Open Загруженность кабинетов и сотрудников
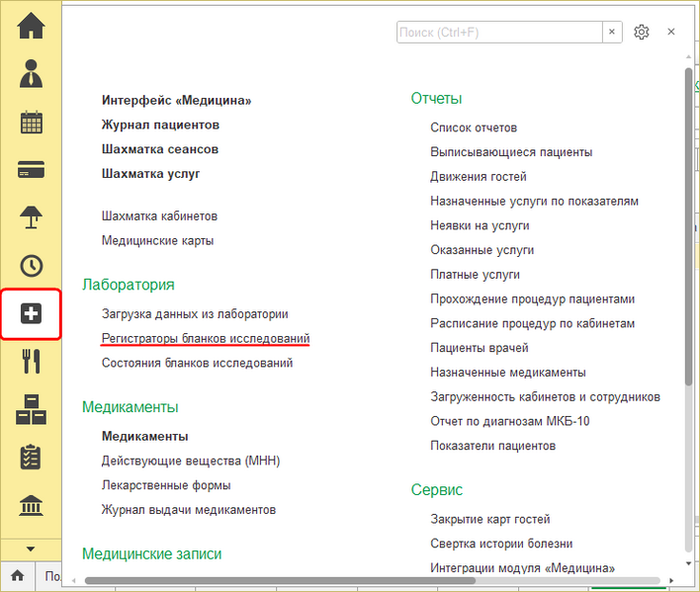 click(545, 396)
